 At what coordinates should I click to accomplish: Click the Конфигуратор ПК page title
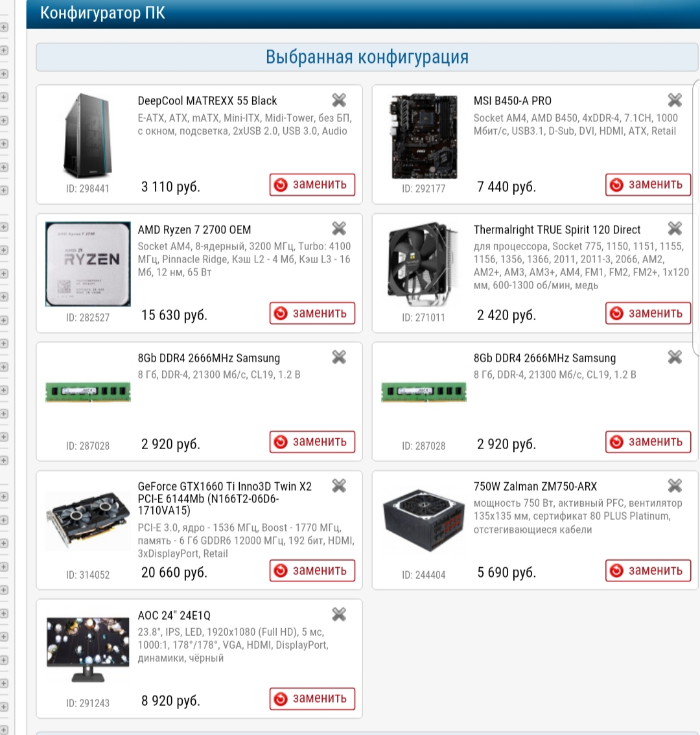[102, 13]
